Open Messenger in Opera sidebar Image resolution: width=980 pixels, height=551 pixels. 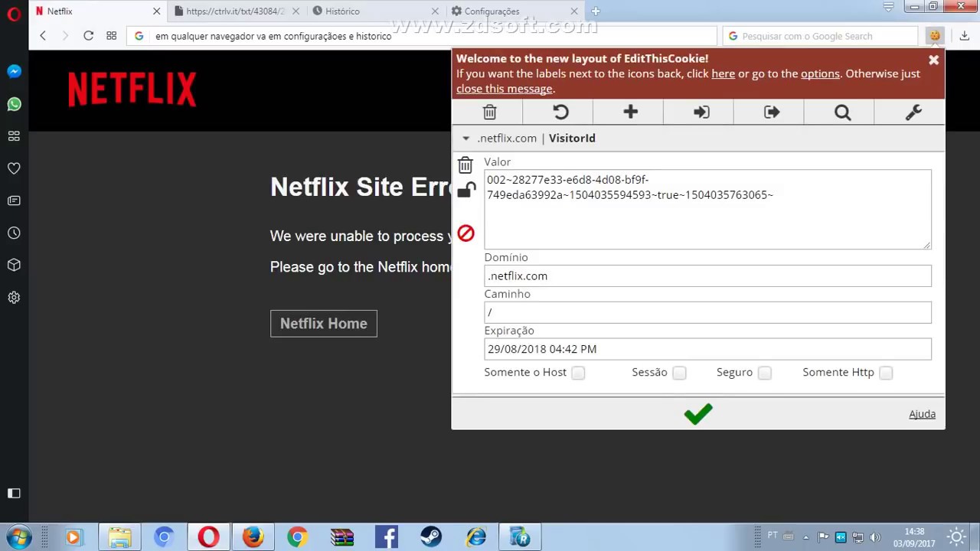coord(14,71)
